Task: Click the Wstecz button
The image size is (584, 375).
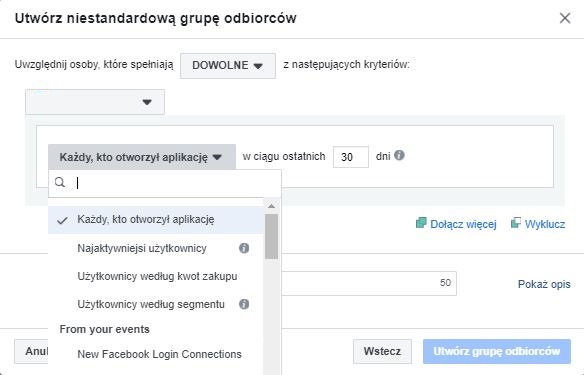Action: coord(382,351)
